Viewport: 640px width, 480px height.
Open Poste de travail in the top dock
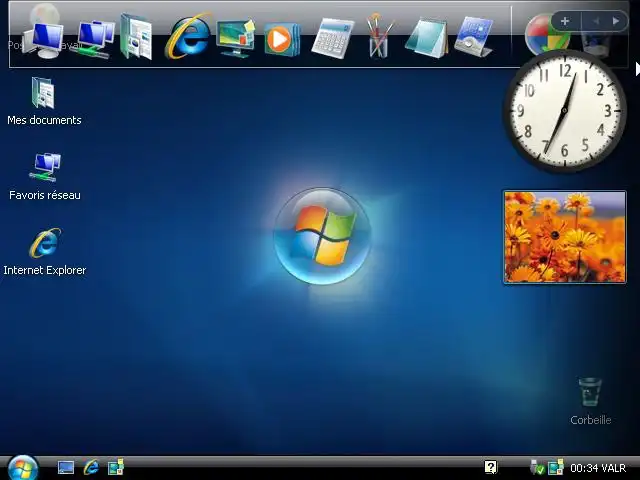click(x=44, y=40)
